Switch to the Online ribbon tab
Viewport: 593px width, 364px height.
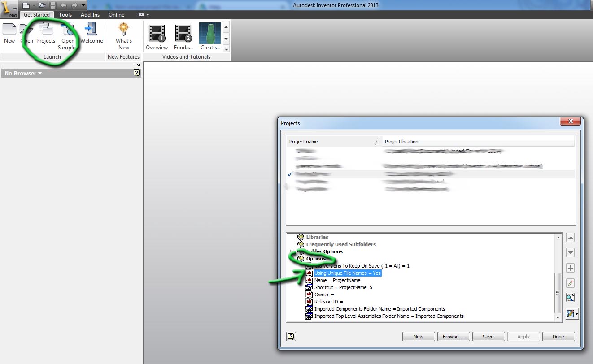[x=117, y=15]
